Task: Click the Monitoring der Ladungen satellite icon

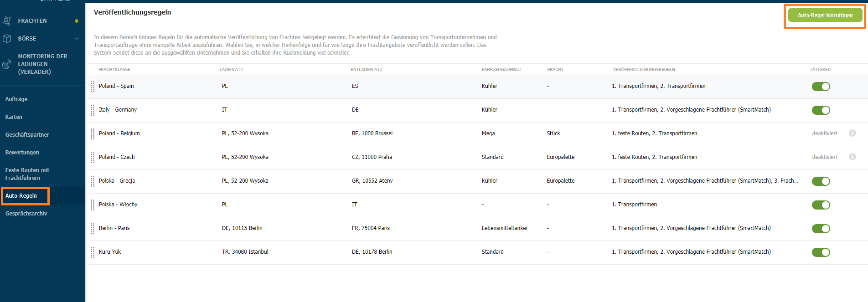Action: tap(7, 64)
